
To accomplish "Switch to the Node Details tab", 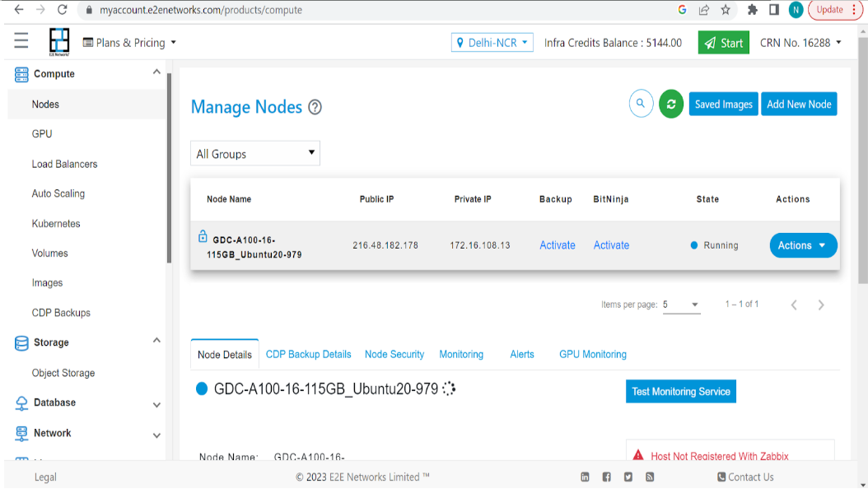I will [224, 355].
